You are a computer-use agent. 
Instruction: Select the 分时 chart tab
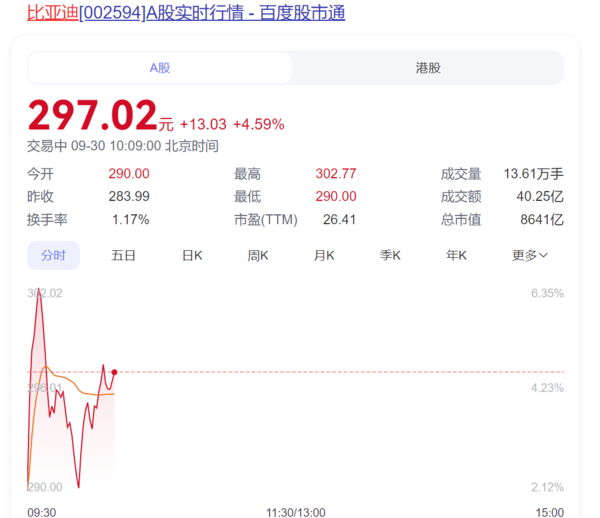54,255
